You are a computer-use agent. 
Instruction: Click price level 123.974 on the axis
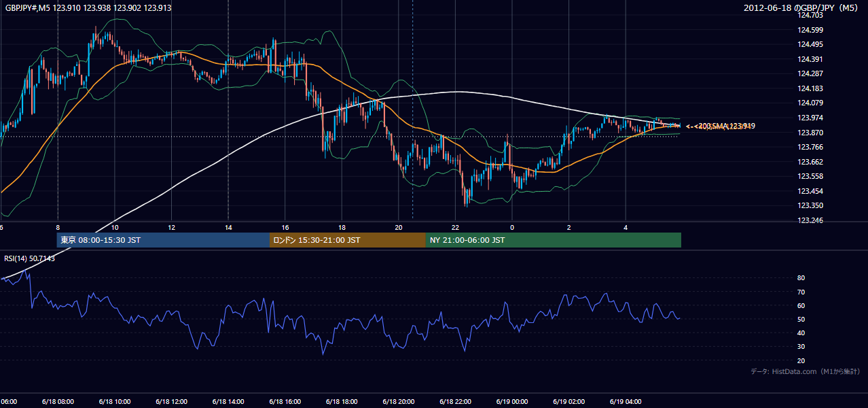[x=810, y=118]
